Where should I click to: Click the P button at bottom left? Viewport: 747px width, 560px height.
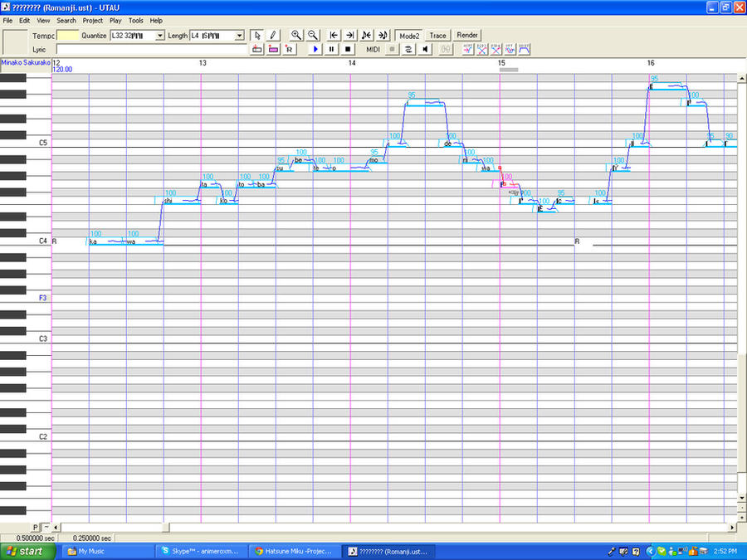36,528
